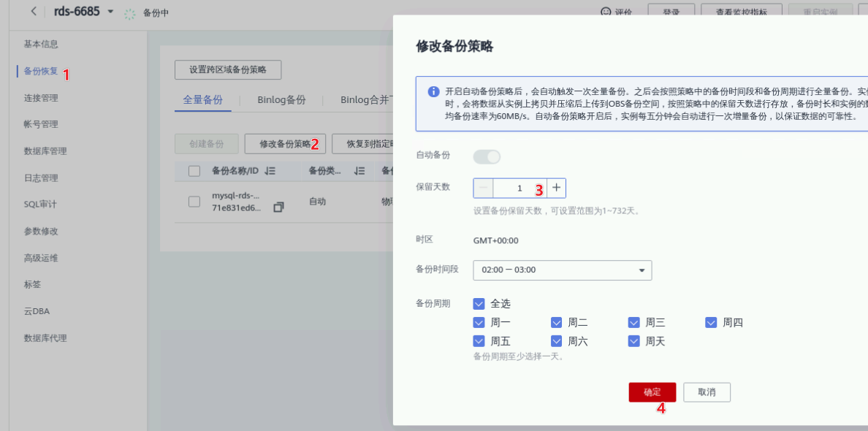Click plus to increase 保留天数

click(556, 188)
